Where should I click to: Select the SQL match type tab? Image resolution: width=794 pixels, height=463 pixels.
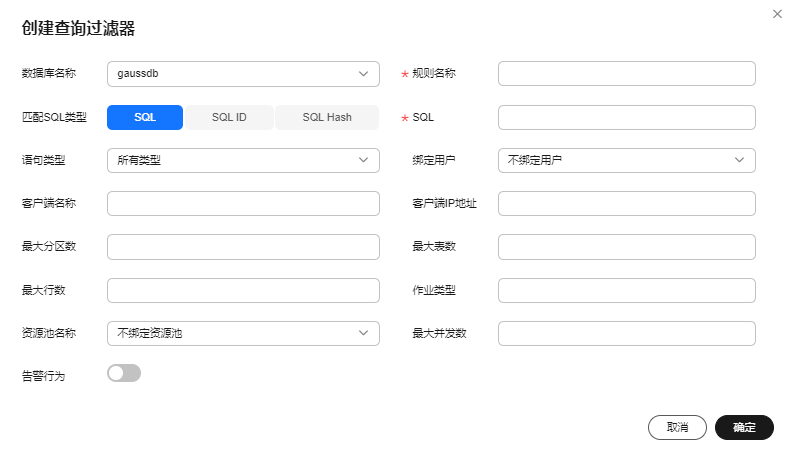[145, 118]
